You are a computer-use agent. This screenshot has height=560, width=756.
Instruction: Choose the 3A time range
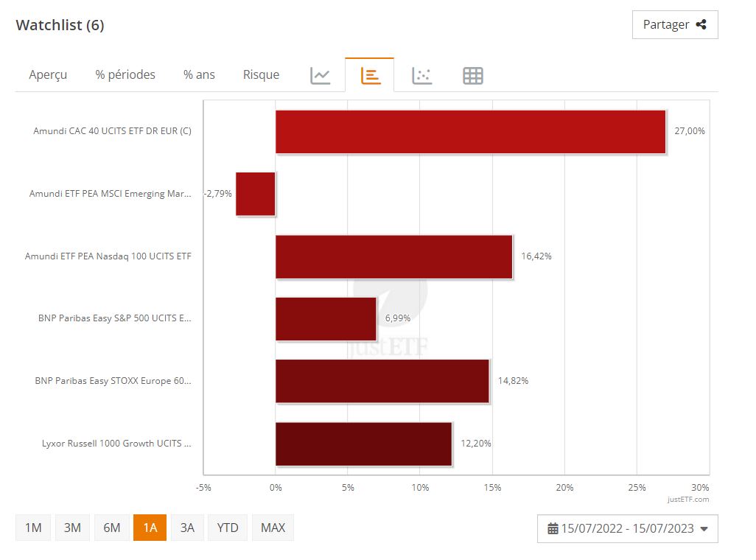pos(187,528)
